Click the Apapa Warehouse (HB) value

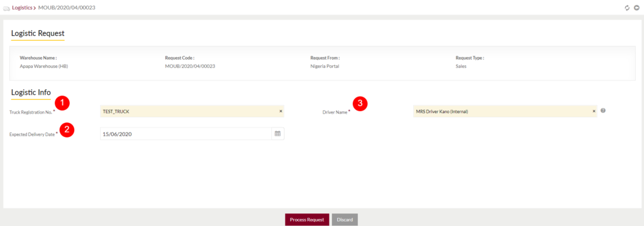44,66
